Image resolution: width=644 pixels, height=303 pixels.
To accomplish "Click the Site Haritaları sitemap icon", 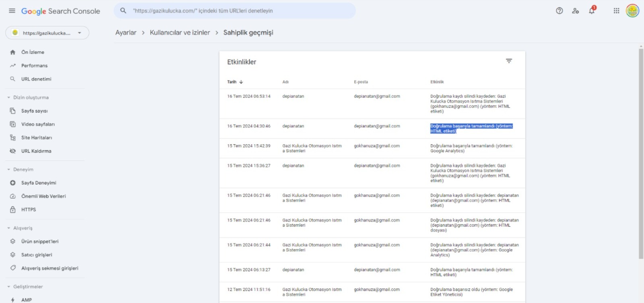I will click(x=13, y=137).
